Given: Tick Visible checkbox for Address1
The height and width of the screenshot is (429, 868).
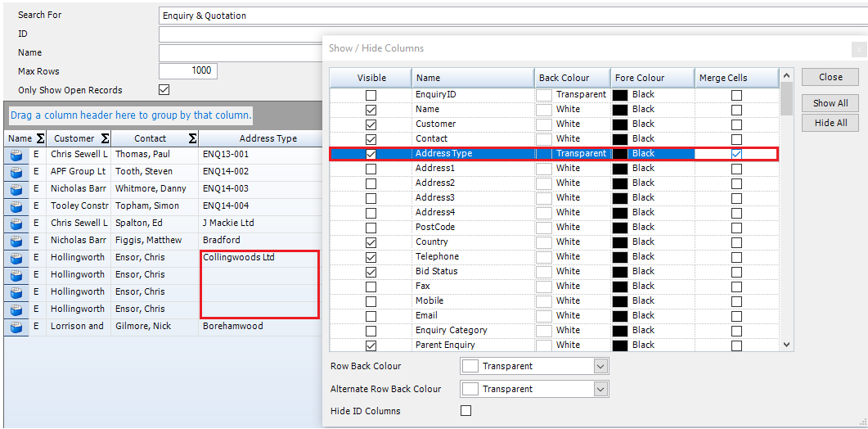Looking at the screenshot, I should pyautogui.click(x=371, y=169).
